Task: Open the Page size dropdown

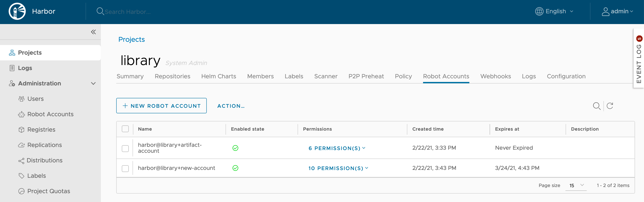Action: (x=576, y=185)
